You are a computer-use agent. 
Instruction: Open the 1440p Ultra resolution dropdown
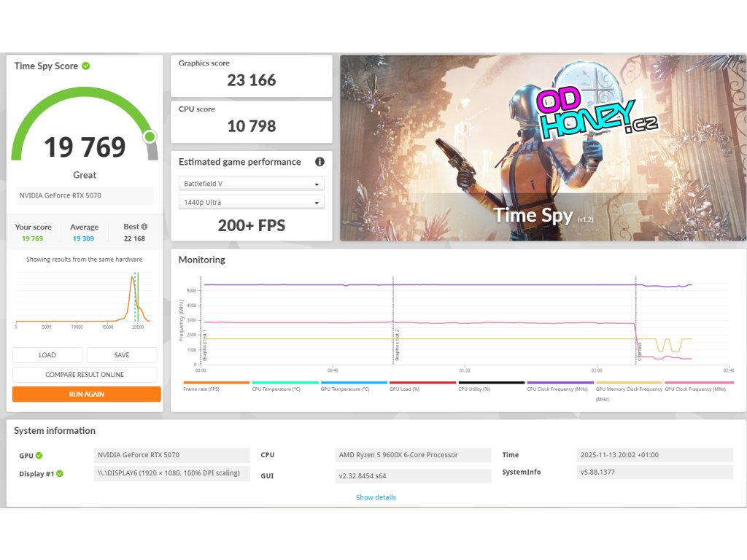(x=252, y=202)
